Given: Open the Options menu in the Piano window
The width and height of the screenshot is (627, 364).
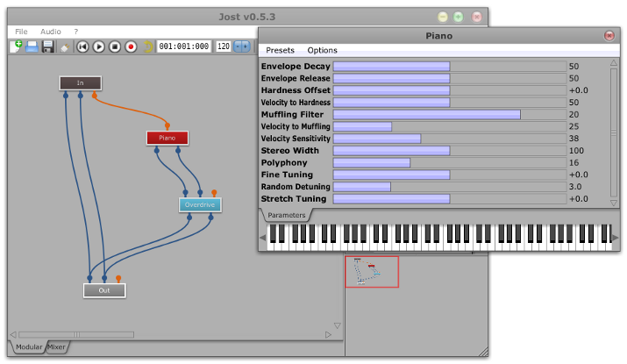Looking at the screenshot, I should click(323, 50).
